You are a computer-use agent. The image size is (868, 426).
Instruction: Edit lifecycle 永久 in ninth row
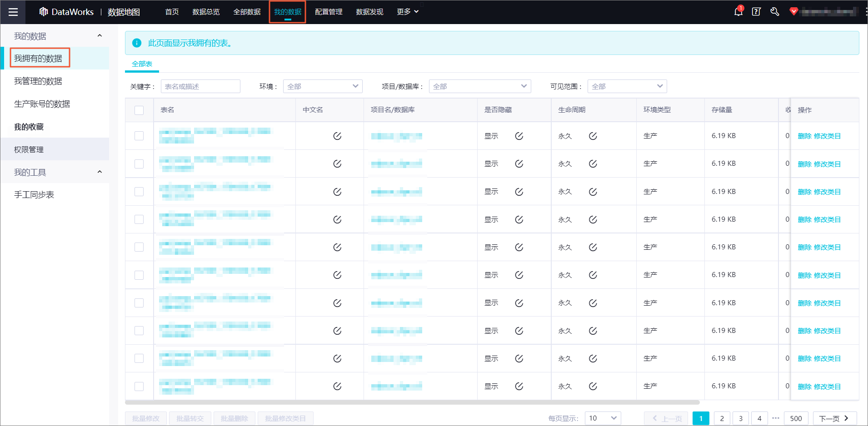click(x=593, y=358)
